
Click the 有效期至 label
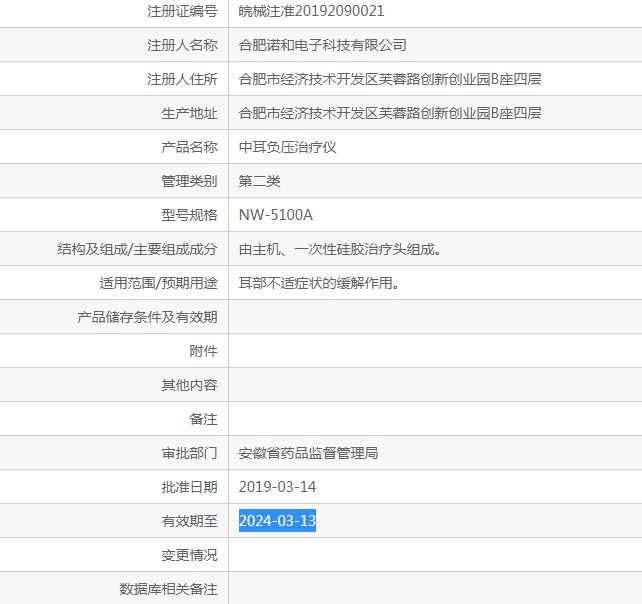tap(189, 521)
